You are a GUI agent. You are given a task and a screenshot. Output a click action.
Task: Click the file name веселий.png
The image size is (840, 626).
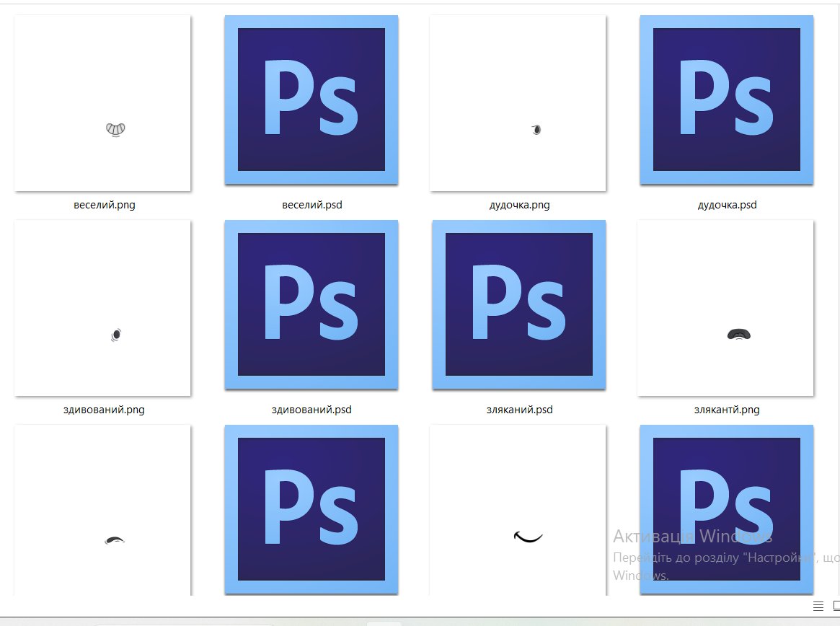tap(105, 205)
